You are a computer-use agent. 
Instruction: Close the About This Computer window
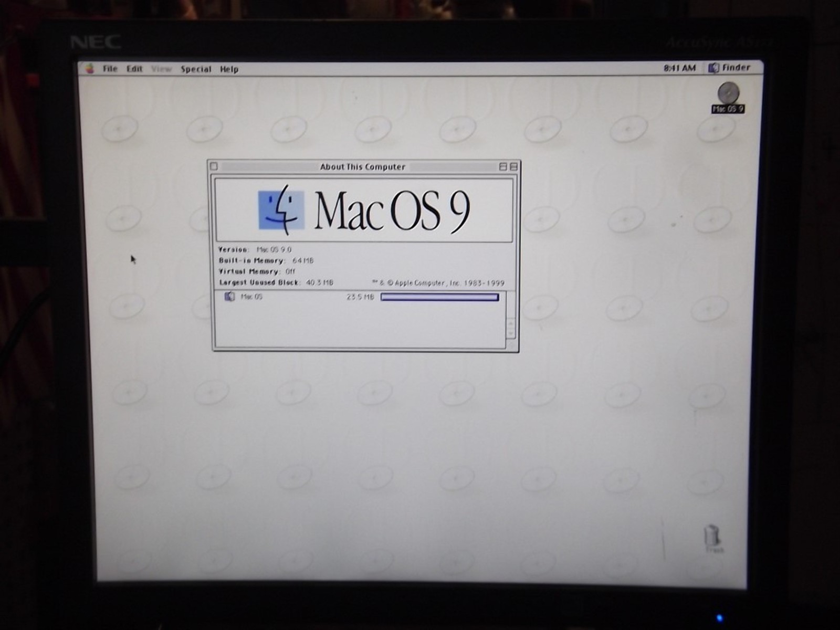(x=214, y=166)
